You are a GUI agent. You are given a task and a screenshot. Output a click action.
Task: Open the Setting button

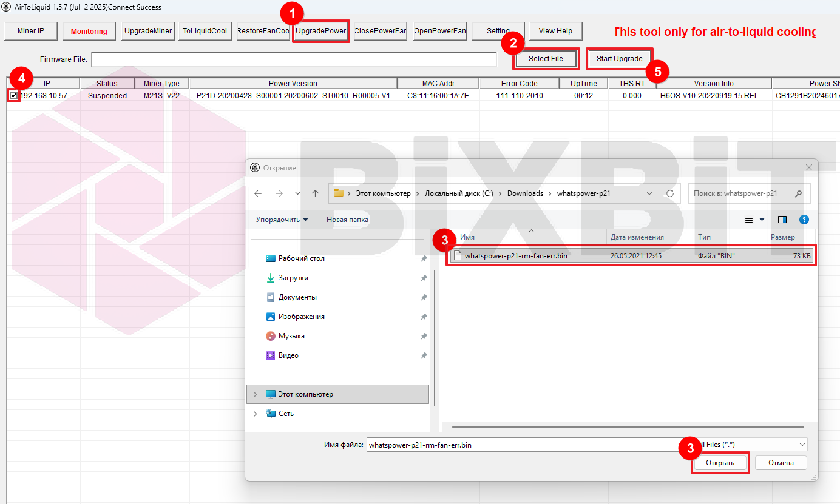pyautogui.click(x=498, y=31)
